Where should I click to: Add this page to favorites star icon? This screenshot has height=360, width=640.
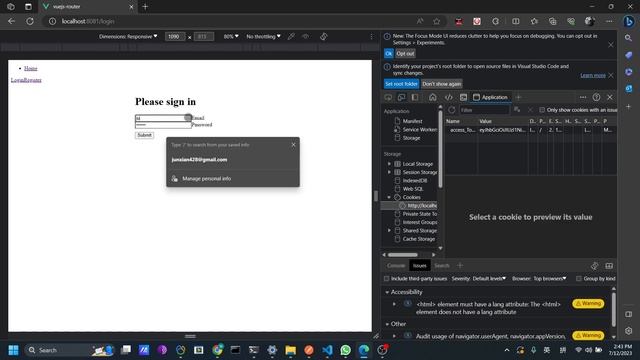click(x=437, y=21)
